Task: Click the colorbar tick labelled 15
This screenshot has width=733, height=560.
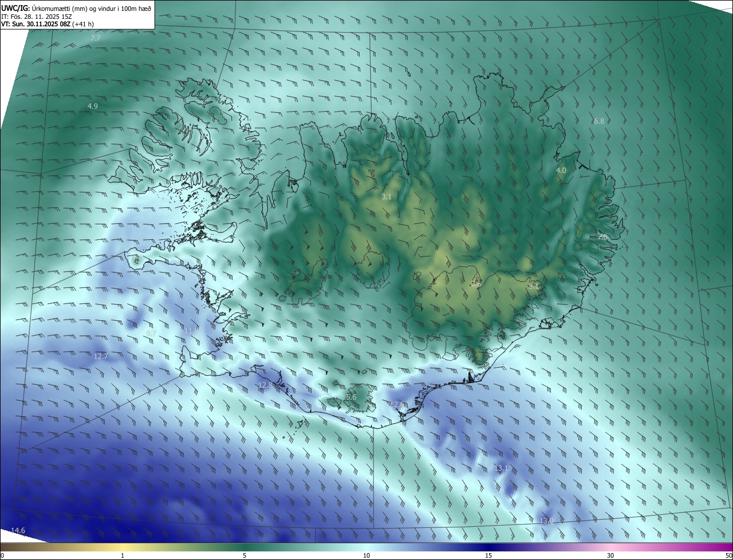Action: [x=488, y=556]
